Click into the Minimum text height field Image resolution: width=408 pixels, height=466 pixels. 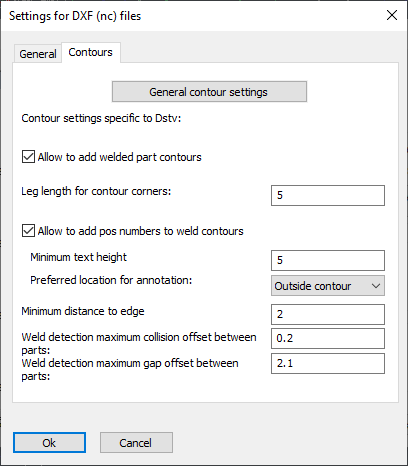[x=328, y=260]
